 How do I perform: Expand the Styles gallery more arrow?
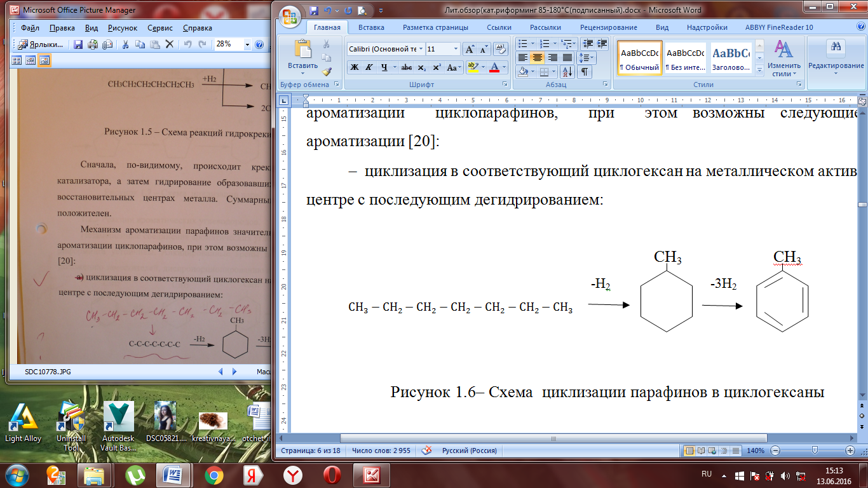pyautogui.click(x=759, y=71)
